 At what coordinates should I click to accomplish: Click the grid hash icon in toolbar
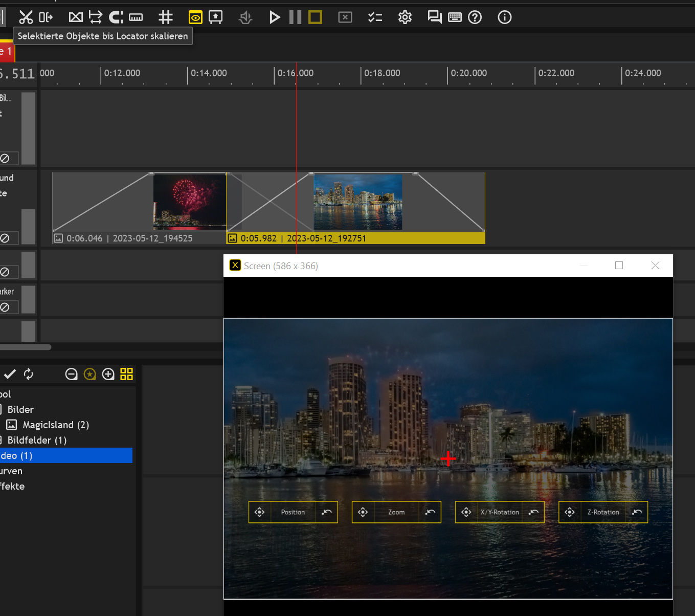165,17
